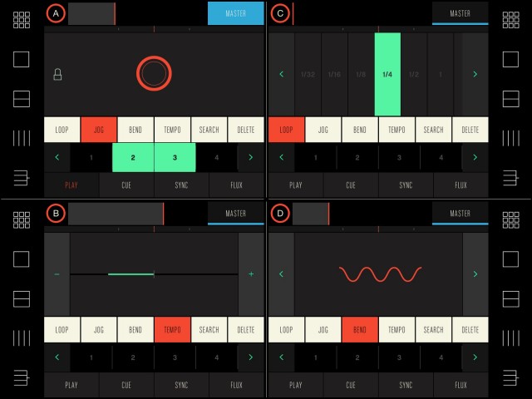Viewport: 532px width, 399px height.
Task: Tap the jog wheel circle in deck A
Action: tap(154, 74)
